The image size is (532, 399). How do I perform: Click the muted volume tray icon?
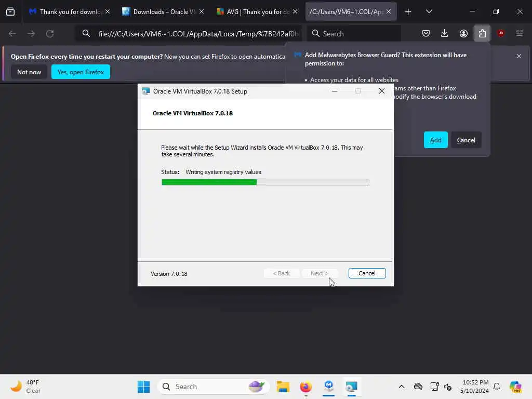click(448, 387)
